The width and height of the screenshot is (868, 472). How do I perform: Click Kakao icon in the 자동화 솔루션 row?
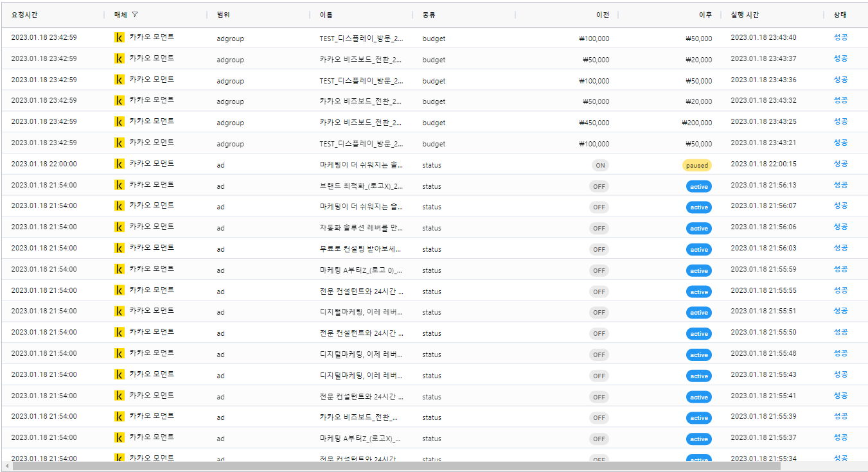pos(119,227)
